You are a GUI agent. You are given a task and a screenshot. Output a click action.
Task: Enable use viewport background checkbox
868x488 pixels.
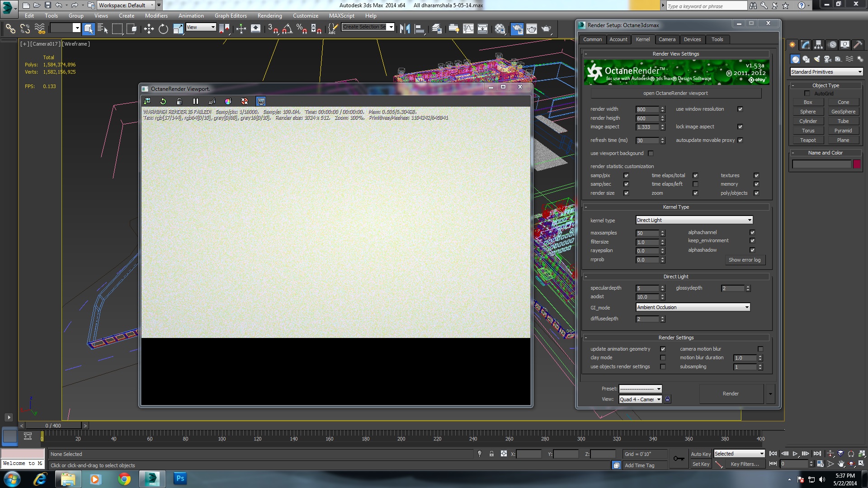tap(651, 153)
